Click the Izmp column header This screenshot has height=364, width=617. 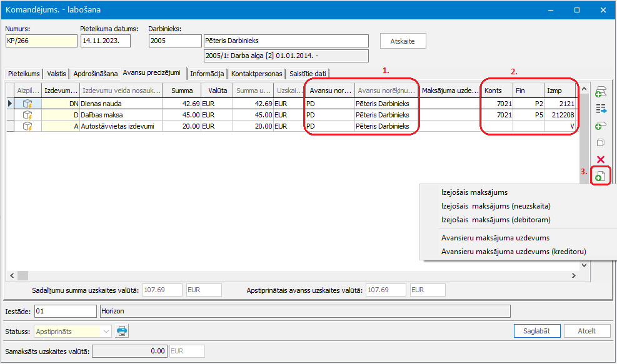click(560, 91)
